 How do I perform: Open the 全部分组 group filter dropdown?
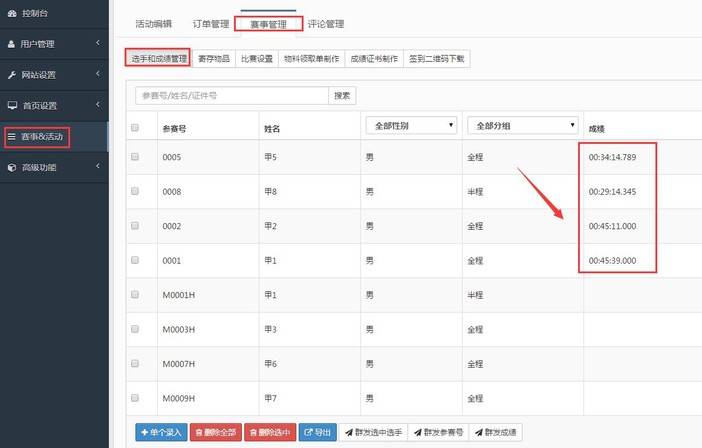523,125
